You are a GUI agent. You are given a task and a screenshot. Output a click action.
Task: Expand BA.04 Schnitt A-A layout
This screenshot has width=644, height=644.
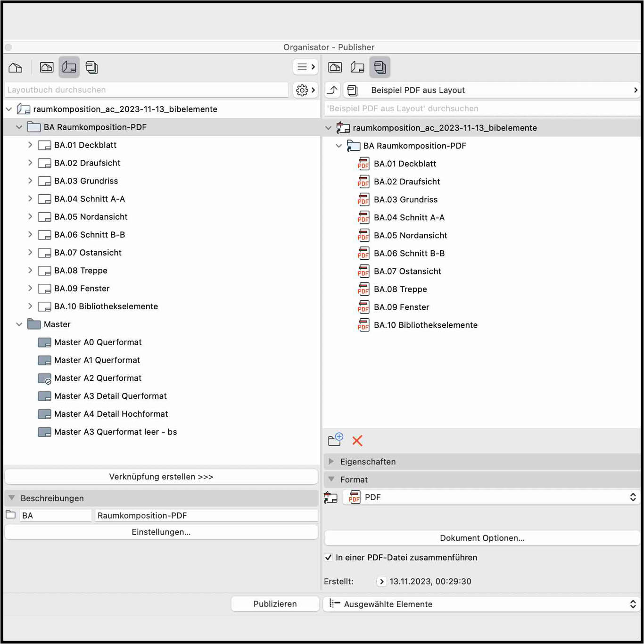[30, 198]
